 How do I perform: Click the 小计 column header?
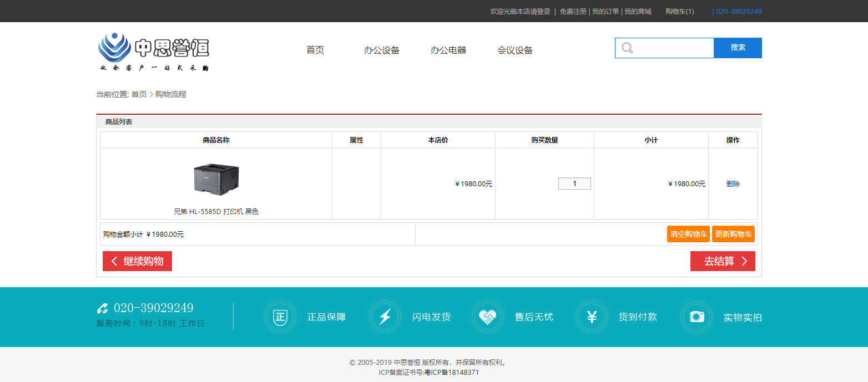(651, 140)
